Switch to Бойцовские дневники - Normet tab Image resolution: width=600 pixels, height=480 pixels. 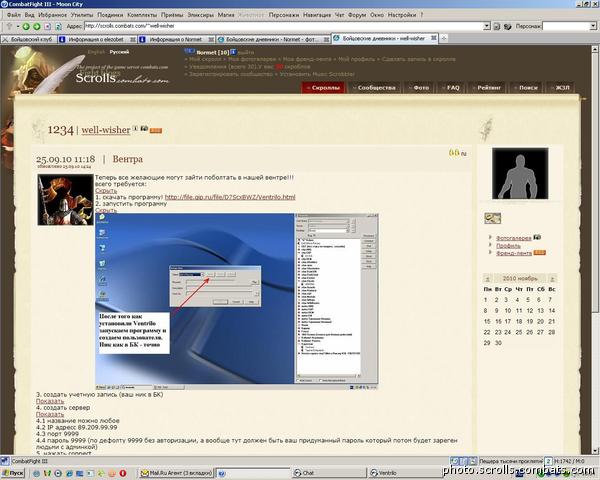pos(273,39)
